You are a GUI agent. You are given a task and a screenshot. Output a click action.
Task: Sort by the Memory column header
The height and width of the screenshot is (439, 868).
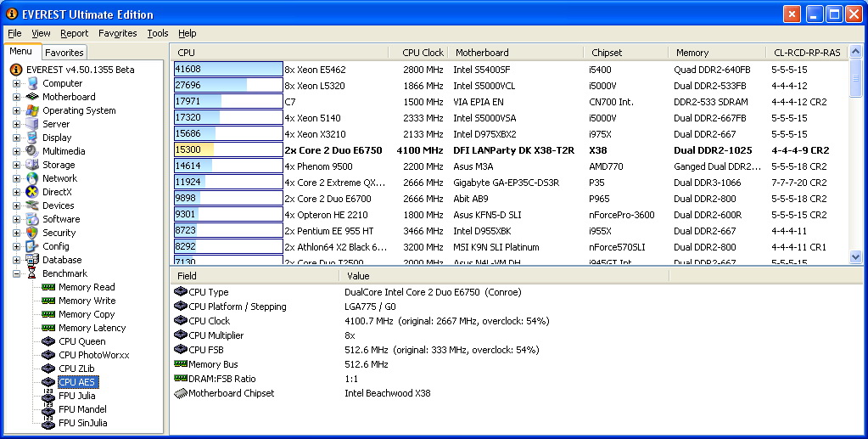pos(718,53)
